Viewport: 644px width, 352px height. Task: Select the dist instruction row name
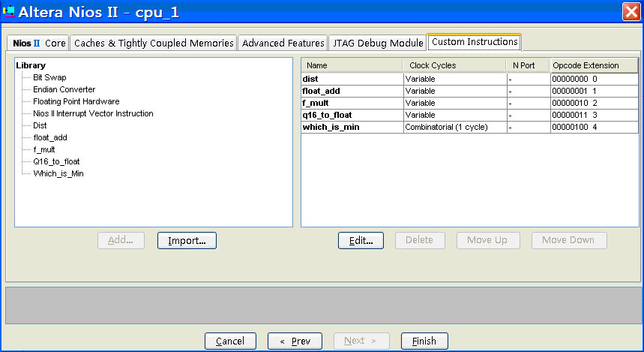click(352, 79)
